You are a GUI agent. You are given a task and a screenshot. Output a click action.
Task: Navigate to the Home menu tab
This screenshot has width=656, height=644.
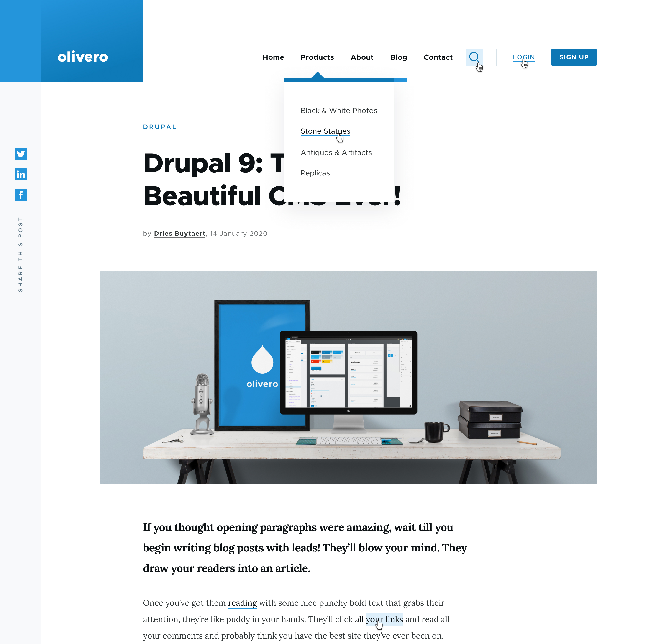point(273,57)
